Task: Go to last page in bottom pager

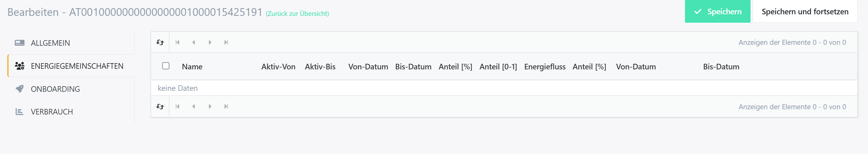Action: (x=226, y=106)
